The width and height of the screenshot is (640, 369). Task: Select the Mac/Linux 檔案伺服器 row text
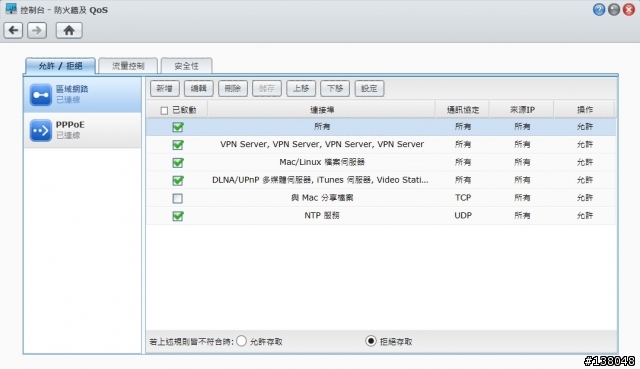[x=322, y=162]
